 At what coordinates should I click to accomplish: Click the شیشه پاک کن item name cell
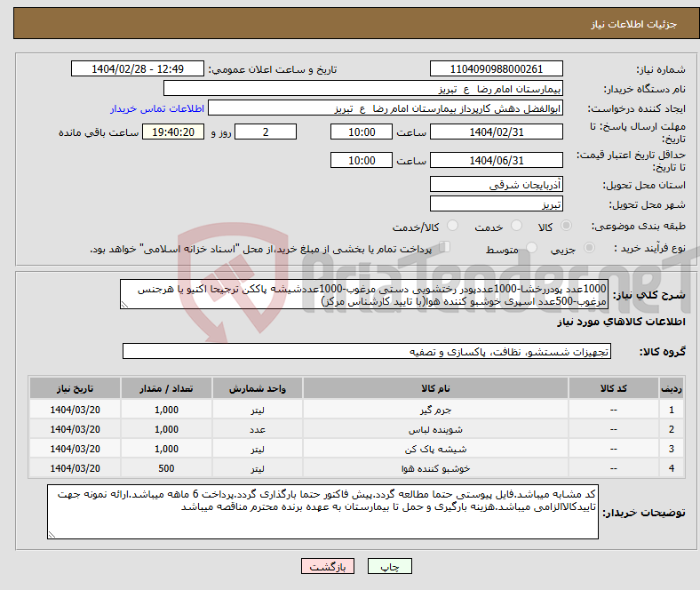point(435,449)
